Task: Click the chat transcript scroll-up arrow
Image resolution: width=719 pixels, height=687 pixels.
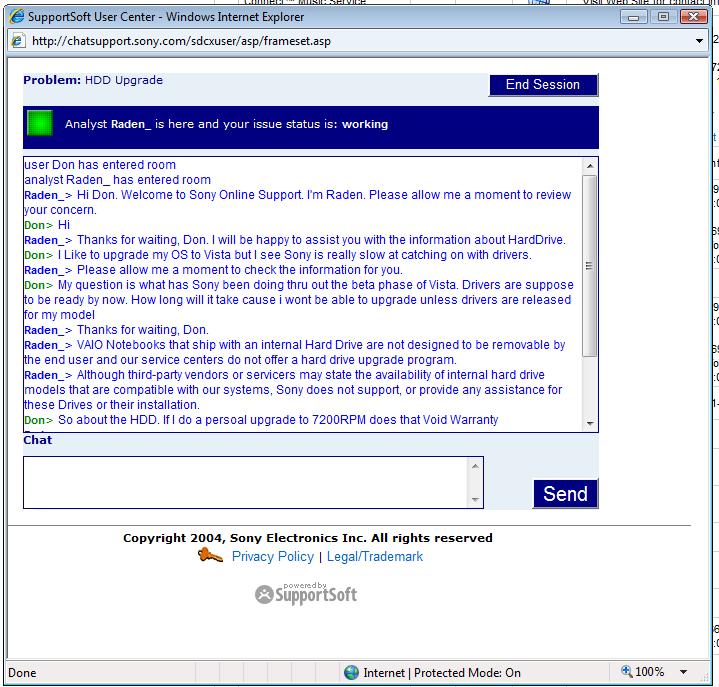Action: [x=590, y=166]
